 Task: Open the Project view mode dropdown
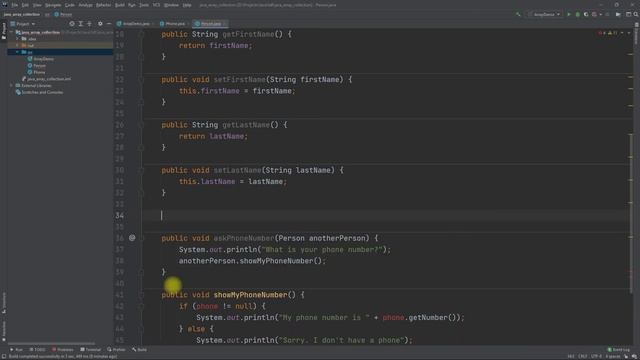pos(23,24)
